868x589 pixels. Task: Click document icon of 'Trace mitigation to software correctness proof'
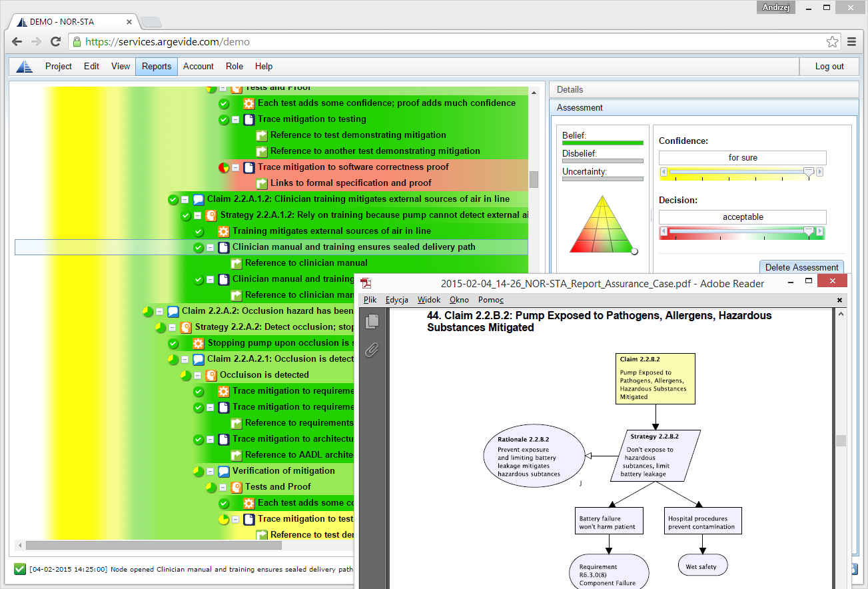[249, 167]
